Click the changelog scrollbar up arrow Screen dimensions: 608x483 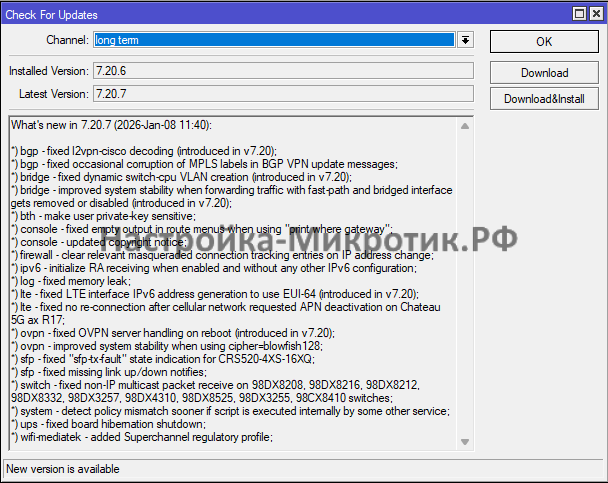[465, 126]
